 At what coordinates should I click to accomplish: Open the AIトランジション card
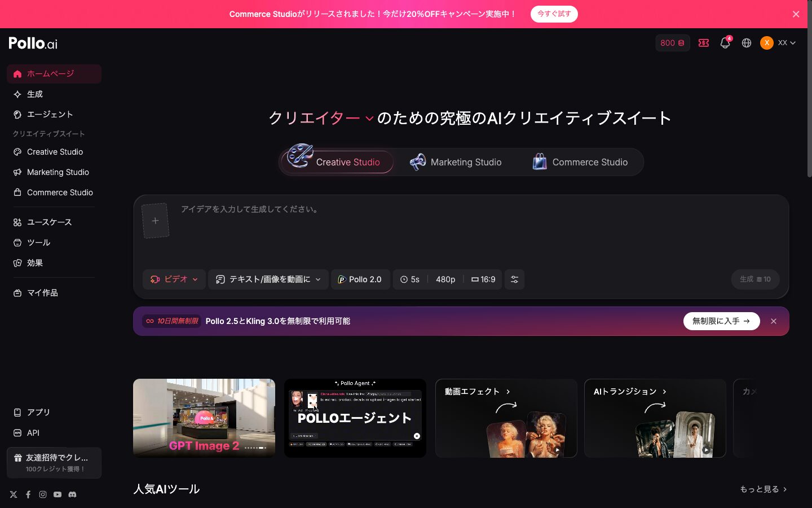(x=655, y=418)
